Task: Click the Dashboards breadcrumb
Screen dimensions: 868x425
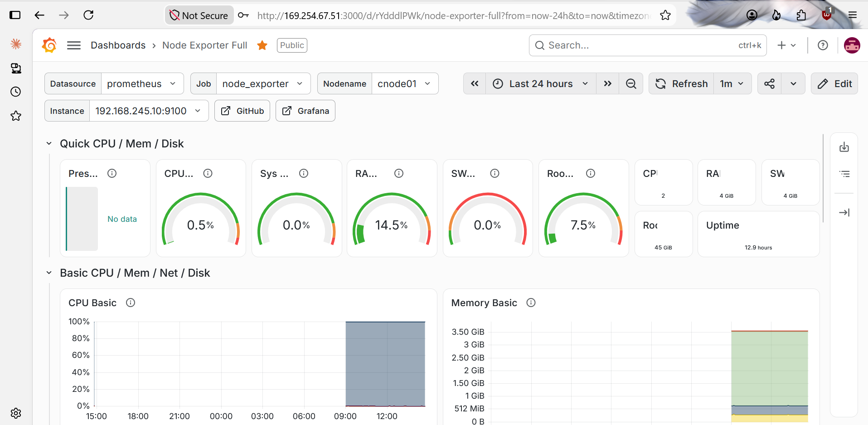Action: (118, 45)
